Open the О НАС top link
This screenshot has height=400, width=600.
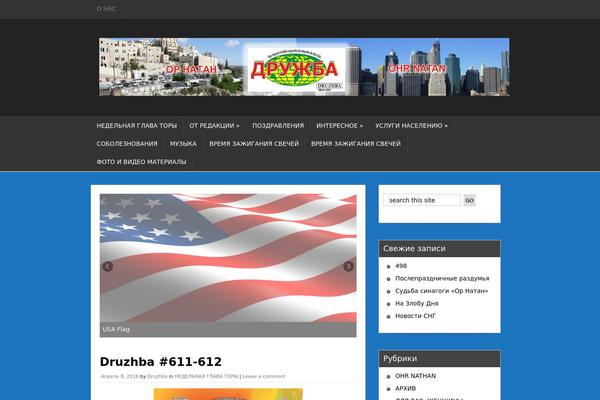106,8
